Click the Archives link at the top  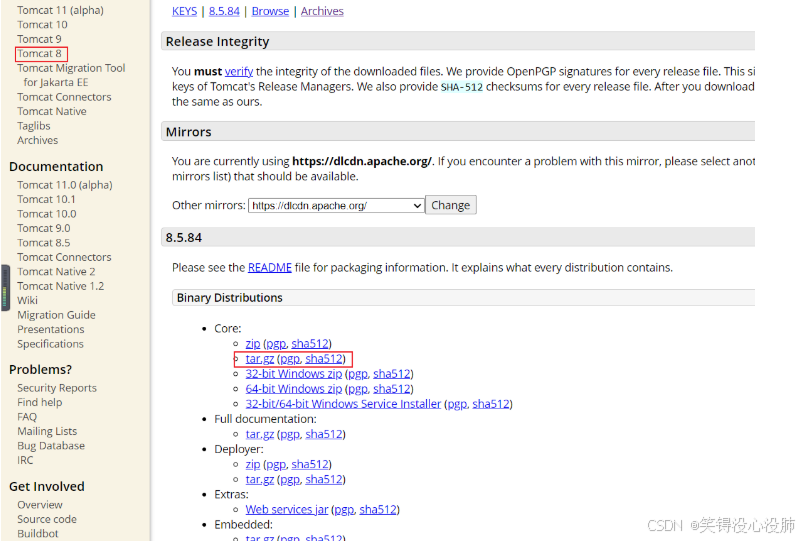click(322, 11)
